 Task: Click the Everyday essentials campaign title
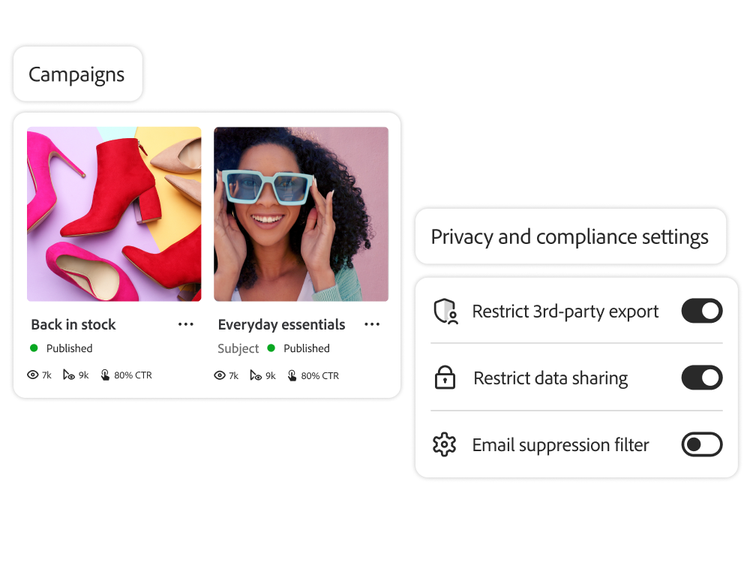[281, 324]
